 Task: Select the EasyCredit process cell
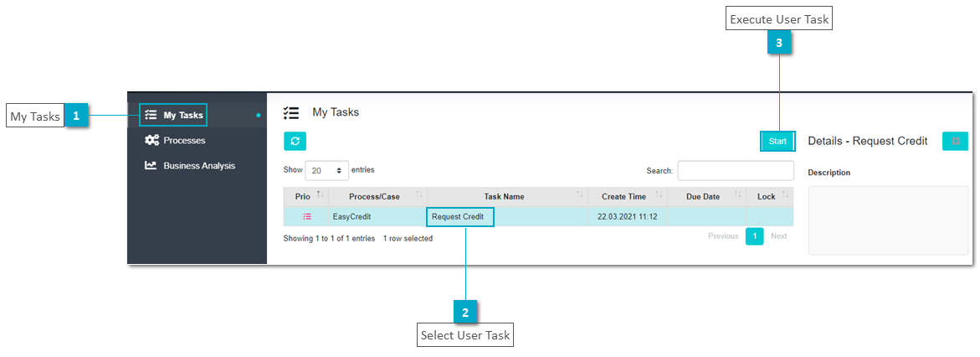[x=378, y=217]
